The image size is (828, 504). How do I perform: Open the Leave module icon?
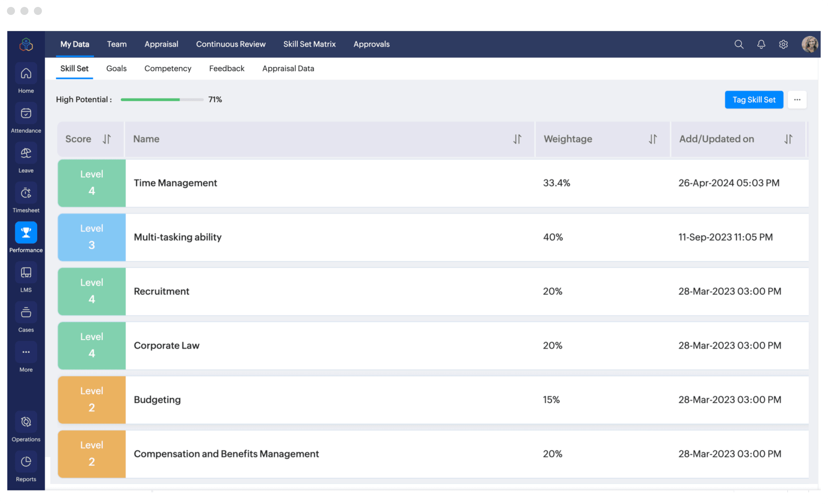[x=26, y=153]
